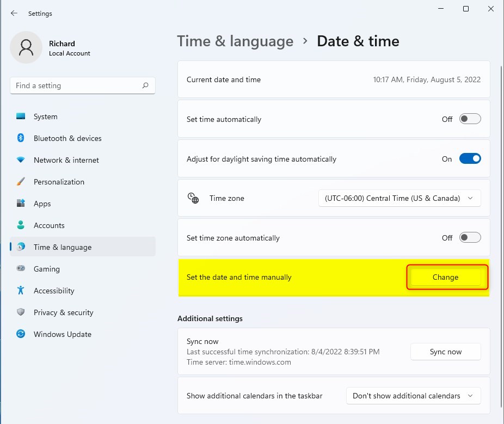Viewport: 504px width, 424px height.
Task: Click the back arrow in Settings header
Action: tap(14, 13)
